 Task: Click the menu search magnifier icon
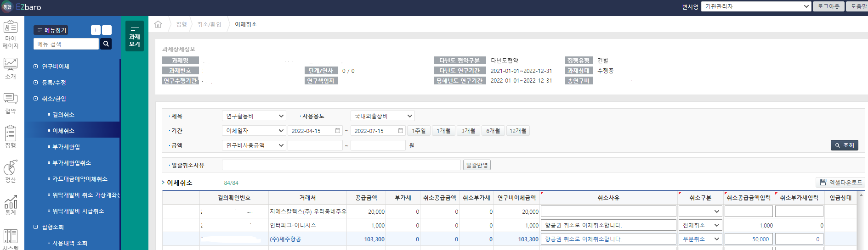pos(106,44)
